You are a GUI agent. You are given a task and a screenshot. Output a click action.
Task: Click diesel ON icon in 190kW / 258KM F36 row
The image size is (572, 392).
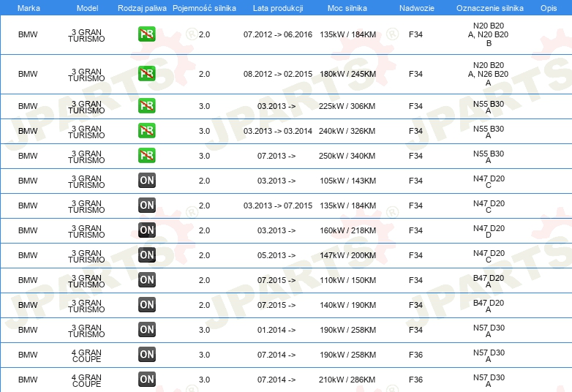[146, 354]
